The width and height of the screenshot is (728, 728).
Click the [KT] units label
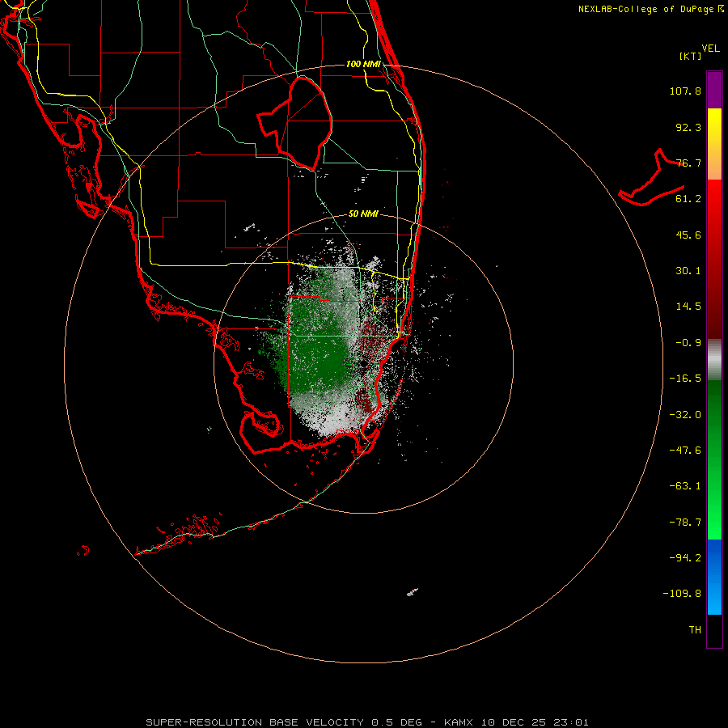(691, 56)
